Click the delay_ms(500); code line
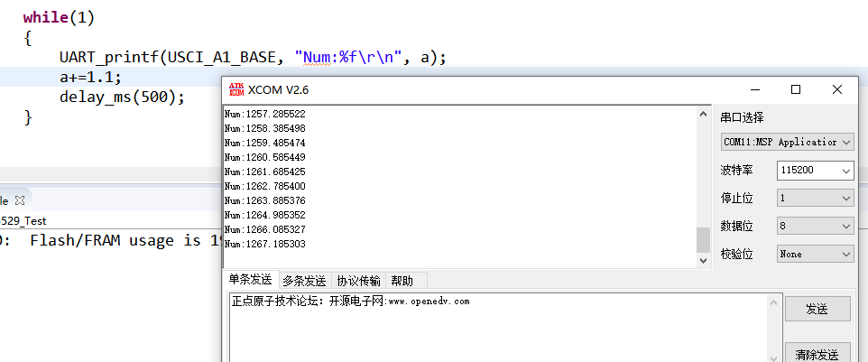This screenshot has width=868, height=362. coord(122,97)
